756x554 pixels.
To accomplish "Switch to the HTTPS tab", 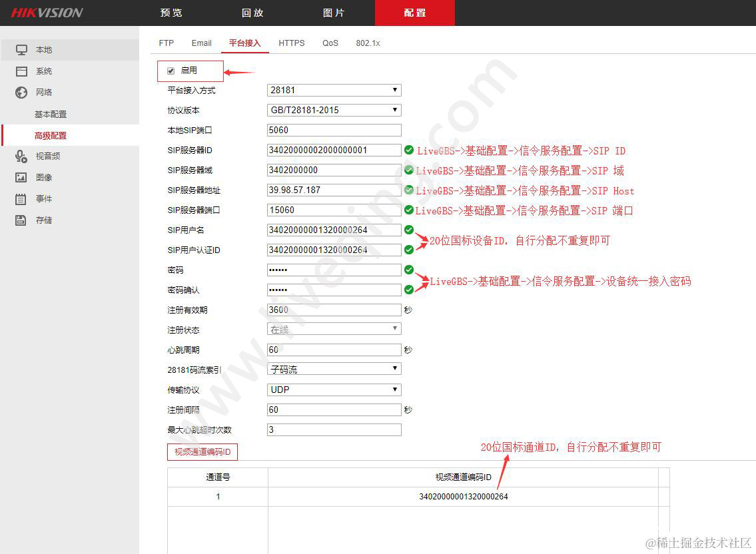I will click(291, 43).
